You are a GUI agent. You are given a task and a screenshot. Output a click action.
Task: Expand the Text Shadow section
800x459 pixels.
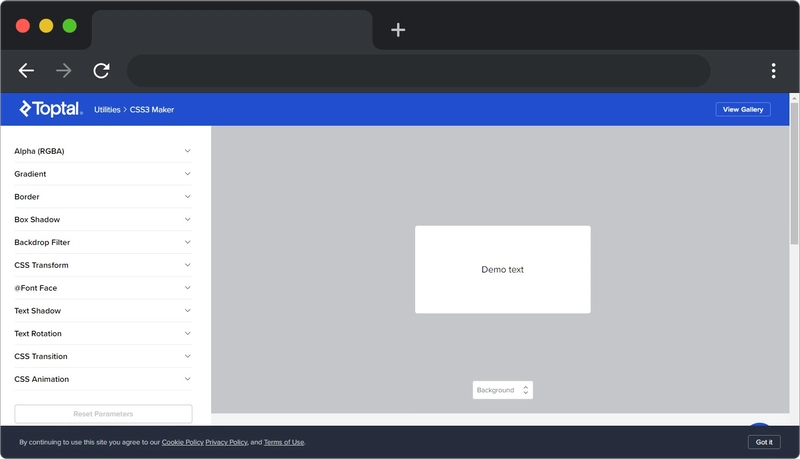pos(103,311)
